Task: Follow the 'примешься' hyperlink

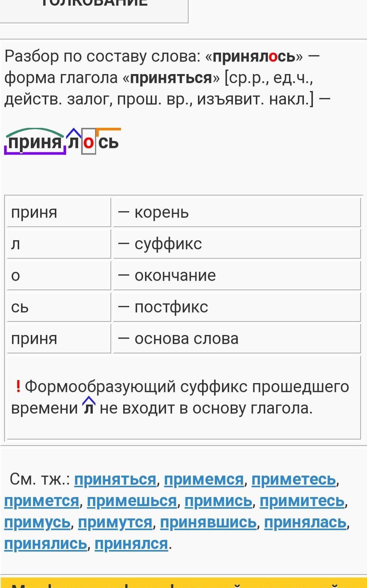Action: click(131, 501)
